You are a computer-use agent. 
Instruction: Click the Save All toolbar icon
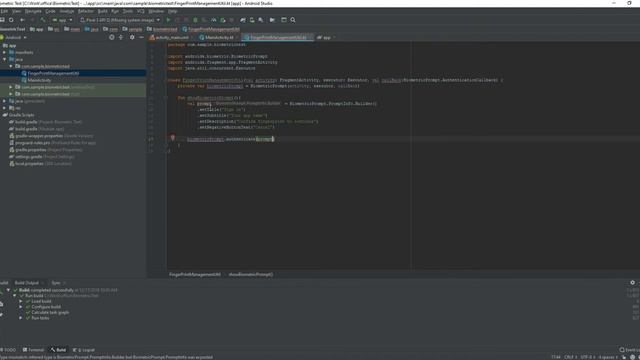point(2,20)
